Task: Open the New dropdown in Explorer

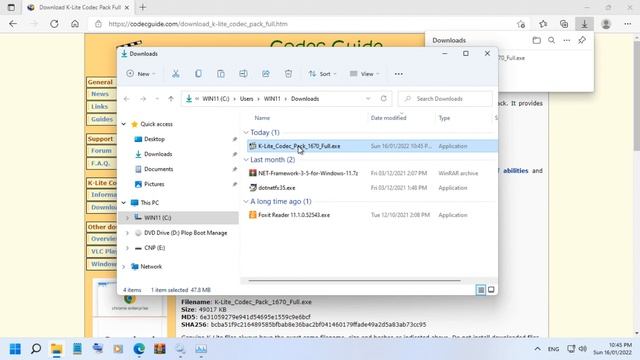Action: click(x=141, y=74)
